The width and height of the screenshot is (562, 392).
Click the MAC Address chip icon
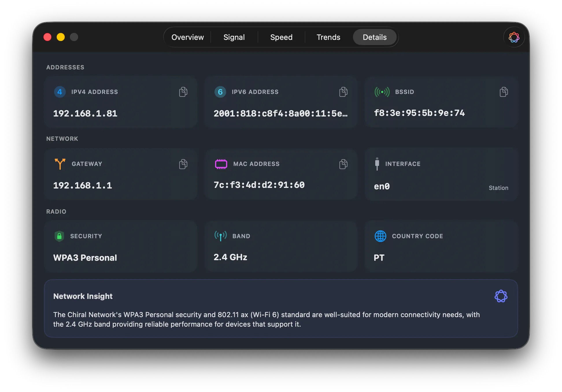(x=221, y=164)
